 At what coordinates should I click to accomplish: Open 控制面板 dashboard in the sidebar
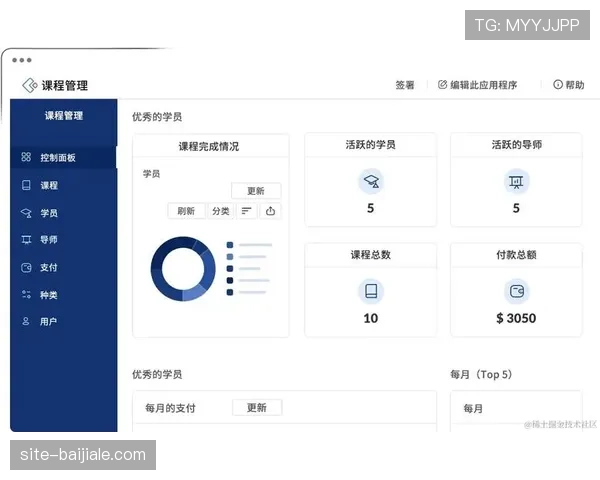64,157
